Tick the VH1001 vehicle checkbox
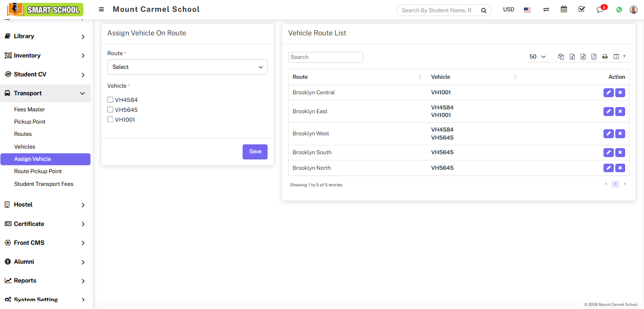This screenshot has width=644, height=309. point(110,119)
